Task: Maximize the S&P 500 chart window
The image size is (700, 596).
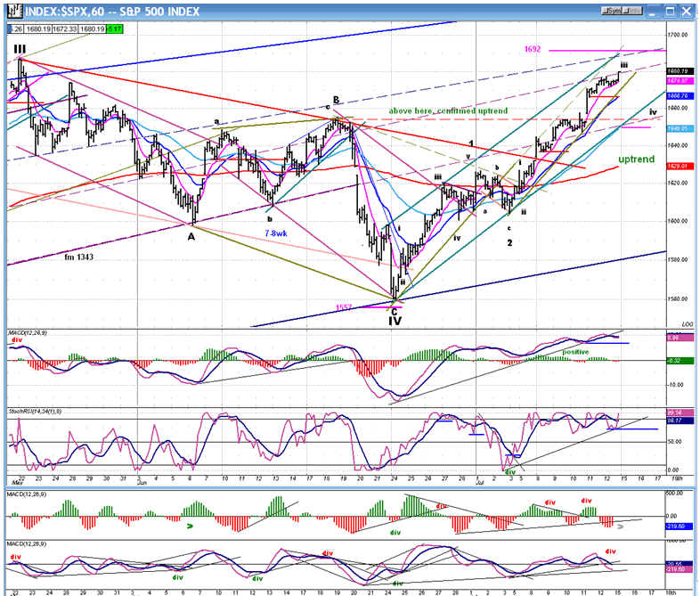Action: [x=670, y=12]
